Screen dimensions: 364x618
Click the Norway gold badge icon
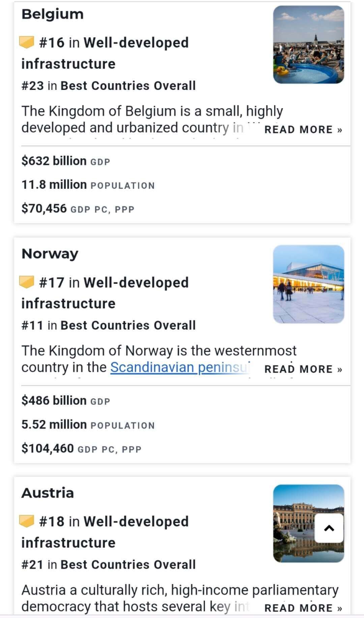[x=27, y=282]
